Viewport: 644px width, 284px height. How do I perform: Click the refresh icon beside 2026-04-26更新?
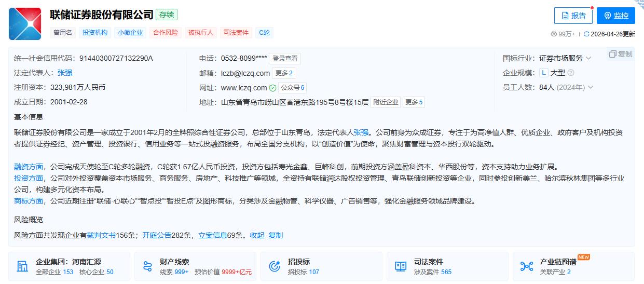point(587,34)
